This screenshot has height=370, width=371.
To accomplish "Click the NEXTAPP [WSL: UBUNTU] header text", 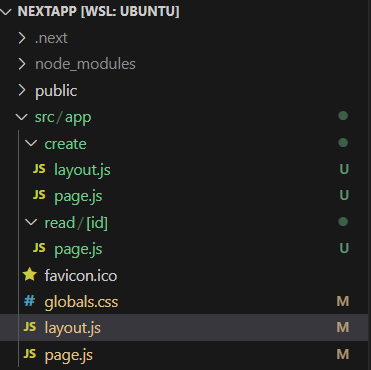I will pos(98,12).
